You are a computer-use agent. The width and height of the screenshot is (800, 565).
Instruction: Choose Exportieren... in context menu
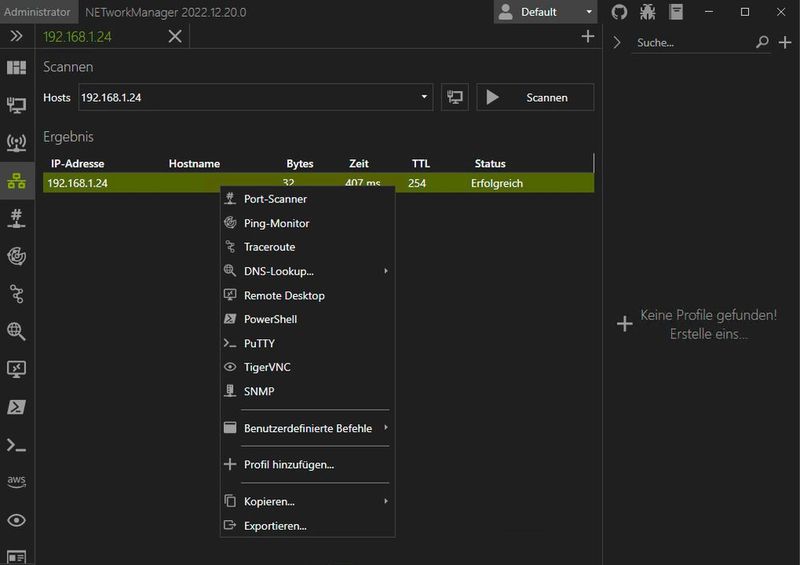click(x=275, y=525)
